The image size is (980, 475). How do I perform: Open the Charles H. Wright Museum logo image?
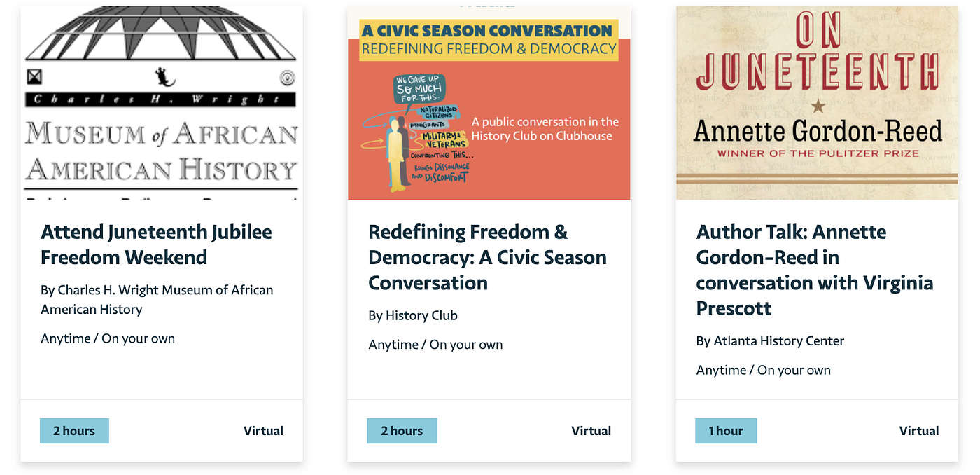(x=162, y=103)
